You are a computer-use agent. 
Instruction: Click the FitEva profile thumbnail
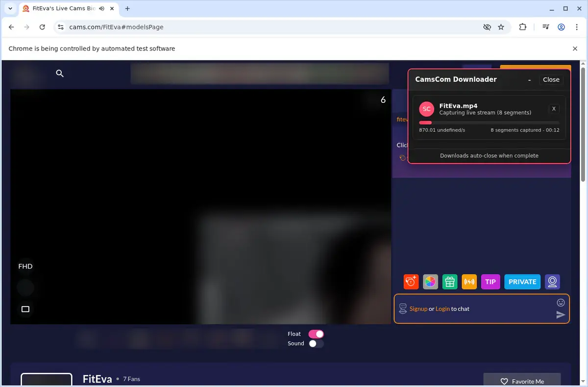(x=47, y=380)
